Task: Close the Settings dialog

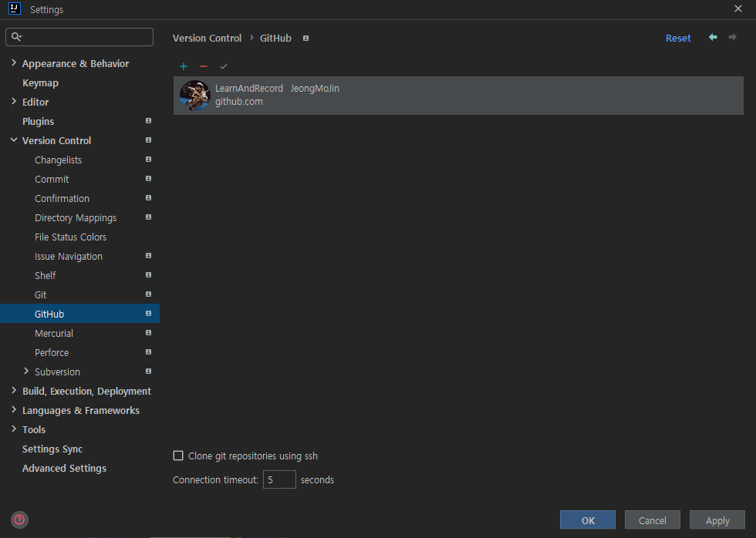Action: pos(737,8)
